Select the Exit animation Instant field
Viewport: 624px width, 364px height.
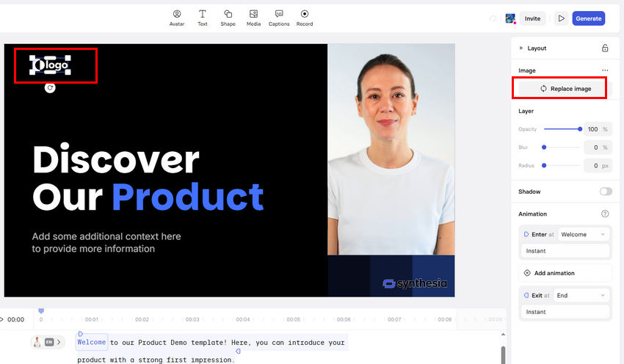565,312
